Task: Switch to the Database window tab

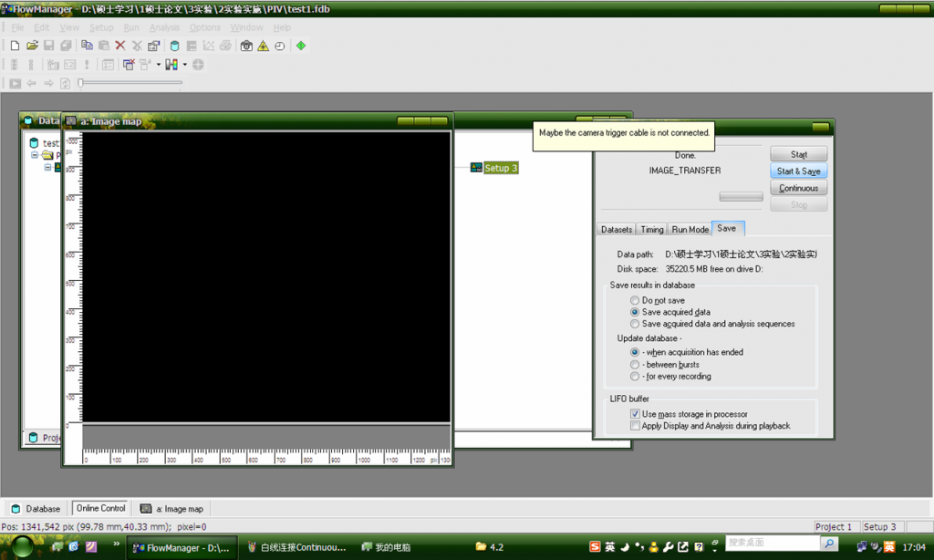Action: [36, 509]
